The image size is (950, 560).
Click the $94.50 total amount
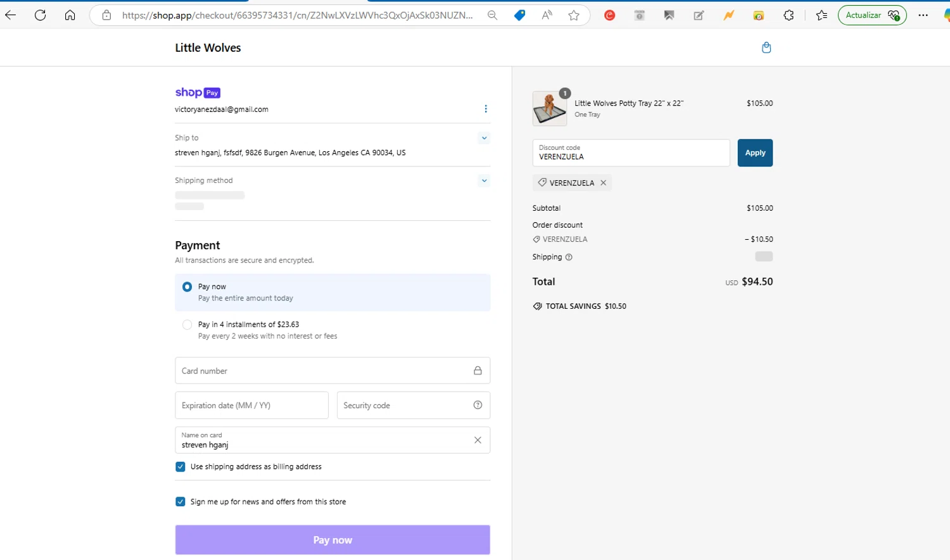pyautogui.click(x=757, y=282)
